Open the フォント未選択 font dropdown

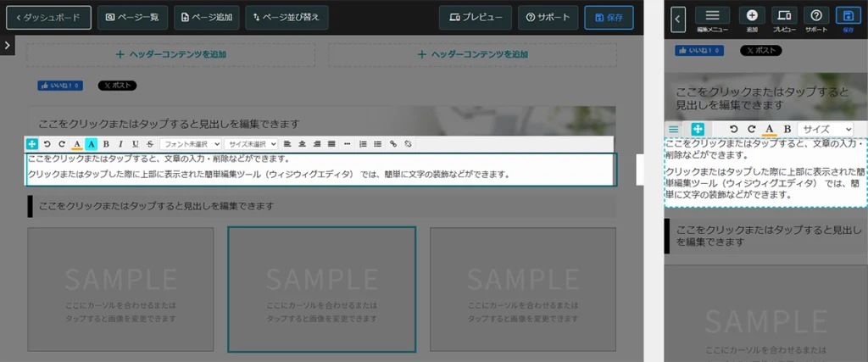point(191,144)
